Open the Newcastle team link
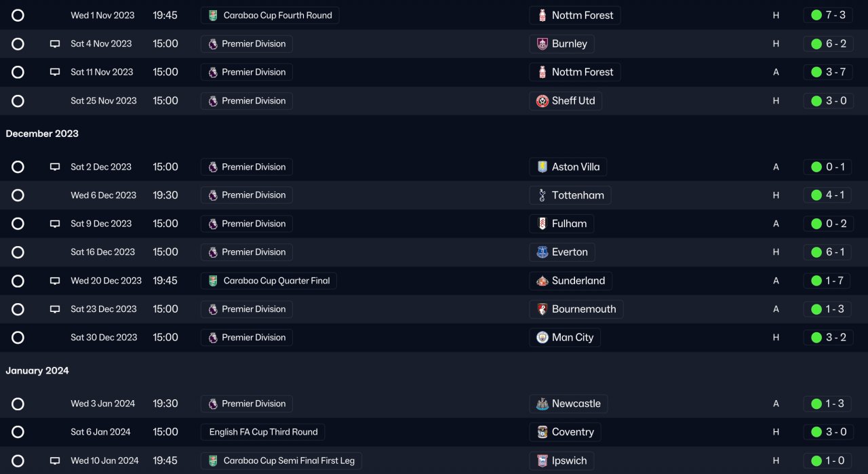 coord(576,403)
